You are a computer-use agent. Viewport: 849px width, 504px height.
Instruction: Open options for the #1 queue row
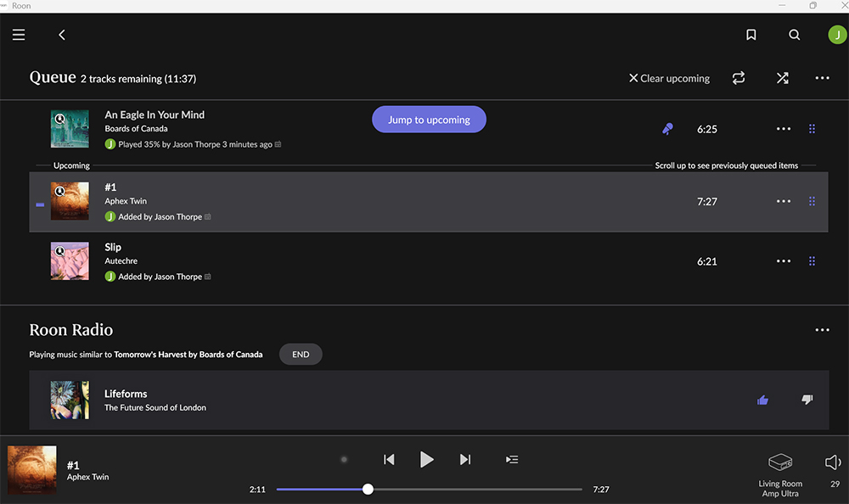tap(784, 201)
